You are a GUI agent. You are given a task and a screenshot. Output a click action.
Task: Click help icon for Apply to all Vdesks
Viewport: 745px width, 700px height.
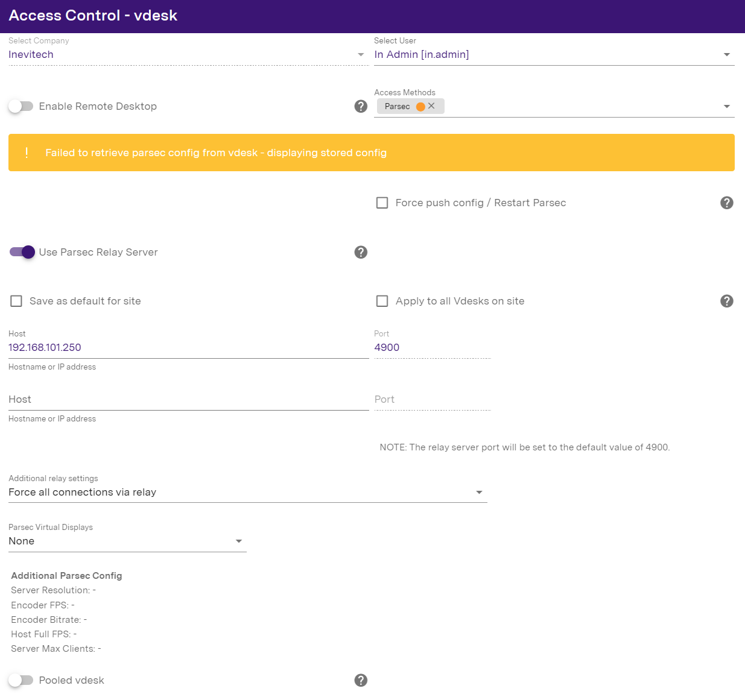click(726, 301)
